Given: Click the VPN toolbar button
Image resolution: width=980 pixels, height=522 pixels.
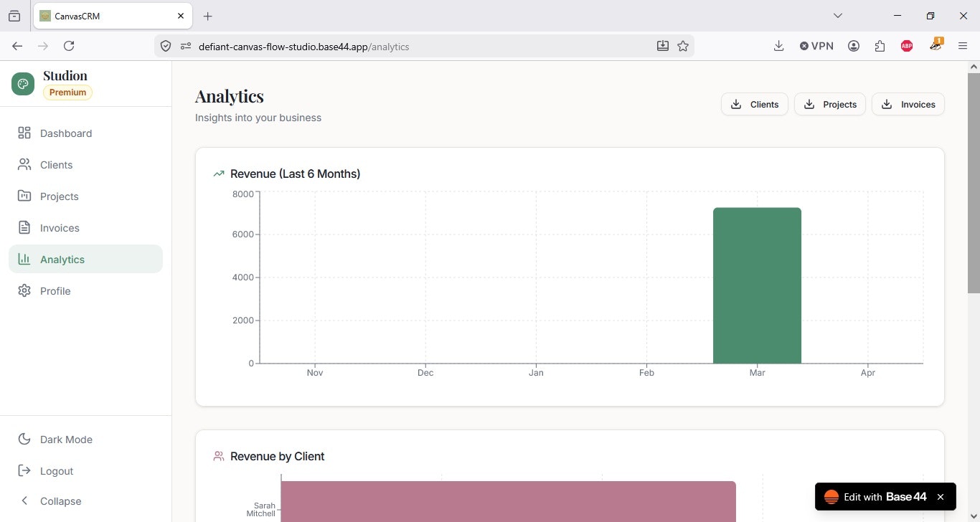Looking at the screenshot, I should point(816,46).
